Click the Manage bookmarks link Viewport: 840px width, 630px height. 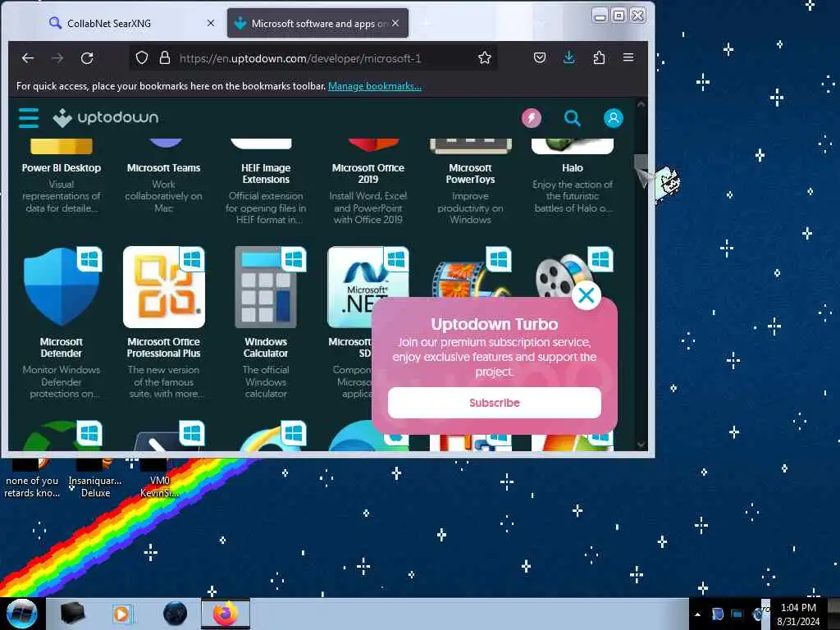pos(374,85)
